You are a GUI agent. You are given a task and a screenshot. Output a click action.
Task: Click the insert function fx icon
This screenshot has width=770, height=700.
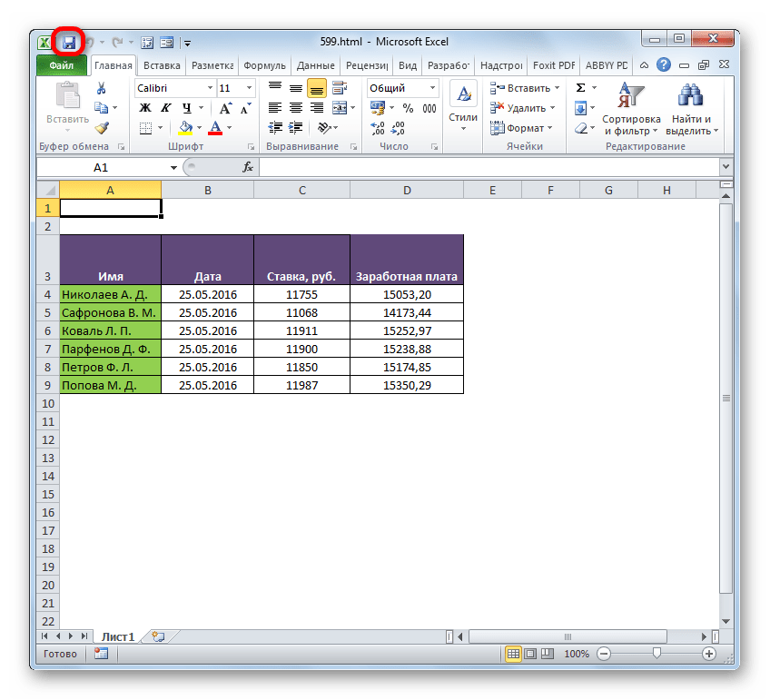click(x=247, y=167)
